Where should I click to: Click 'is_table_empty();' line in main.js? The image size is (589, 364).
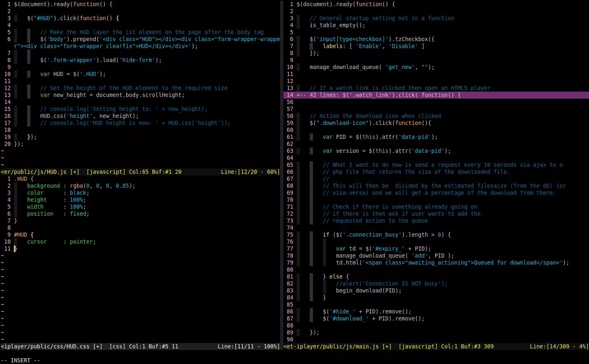[338, 25]
